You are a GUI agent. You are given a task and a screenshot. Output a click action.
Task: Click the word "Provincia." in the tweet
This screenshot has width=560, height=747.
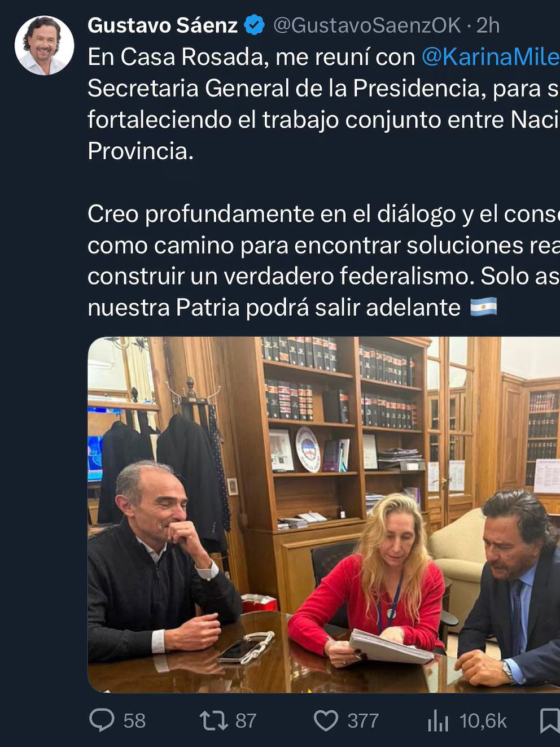coord(141,151)
